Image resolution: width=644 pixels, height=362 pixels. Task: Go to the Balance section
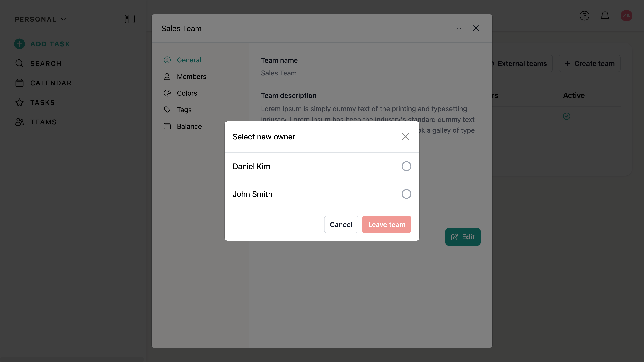coord(189,126)
